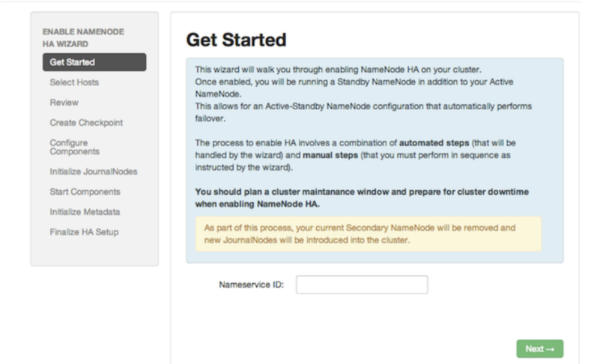Image resolution: width=600 pixels, height=364 pixels.
Task: Open the Review wizard step
Action: click(64, 103)
